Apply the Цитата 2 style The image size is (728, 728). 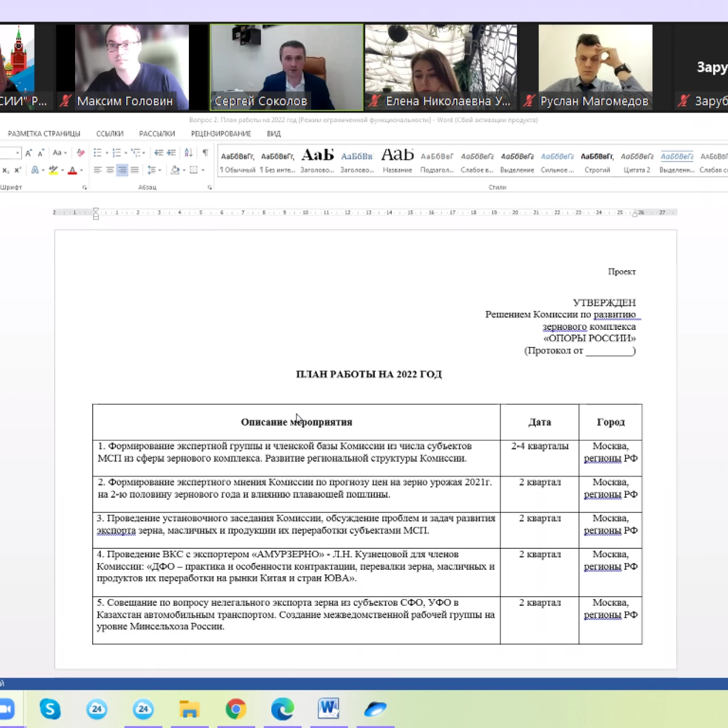coord(636,162)
